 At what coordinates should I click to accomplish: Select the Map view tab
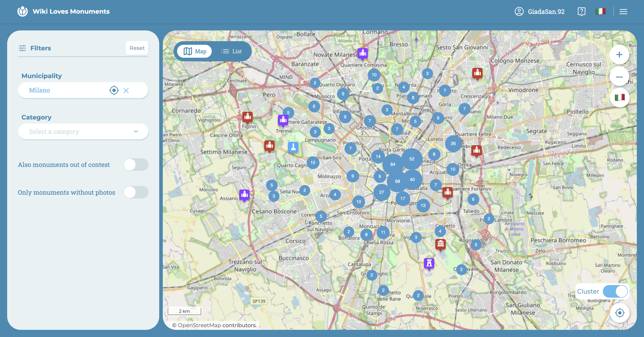point(195,51)
